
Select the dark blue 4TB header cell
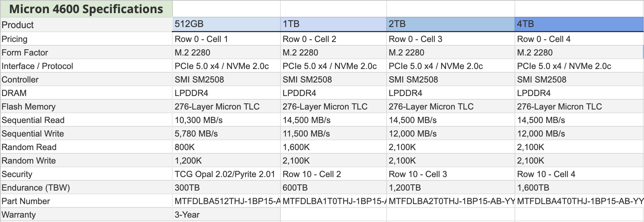[x=579, y=24]
